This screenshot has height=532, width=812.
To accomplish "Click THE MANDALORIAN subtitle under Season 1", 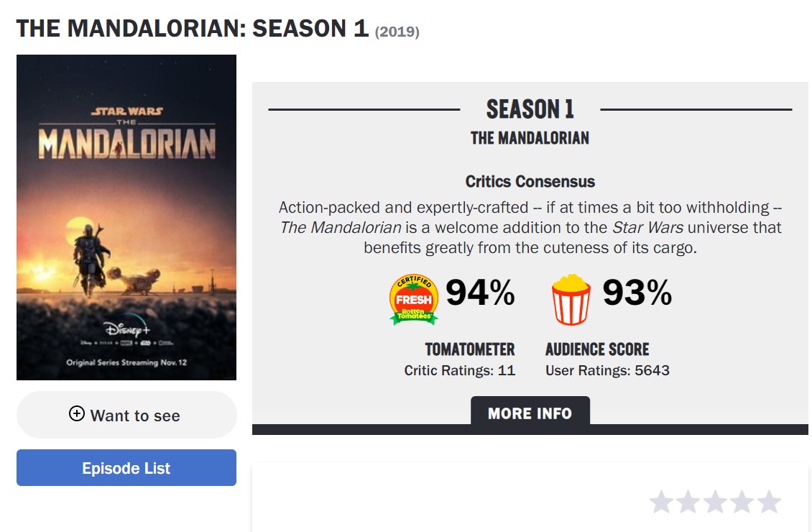I will click(530, 138).
